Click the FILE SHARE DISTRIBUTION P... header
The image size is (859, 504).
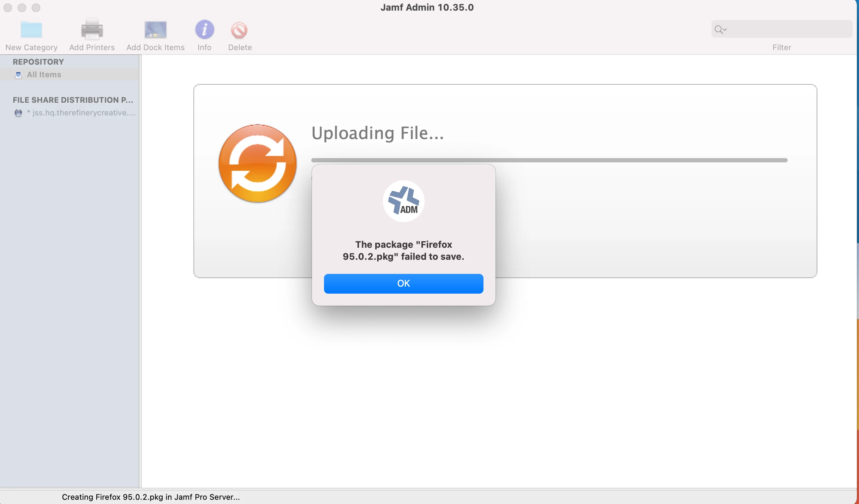[73, 100]
